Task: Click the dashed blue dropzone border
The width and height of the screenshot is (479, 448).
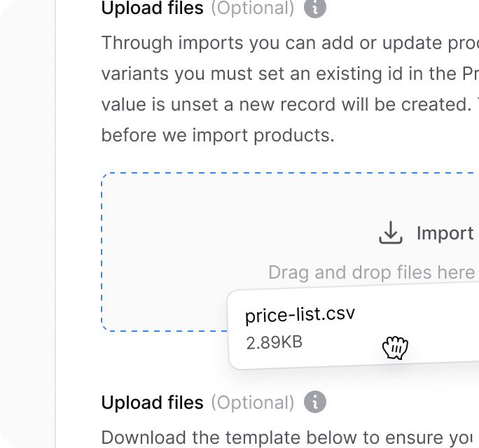Action: point(102,252)
